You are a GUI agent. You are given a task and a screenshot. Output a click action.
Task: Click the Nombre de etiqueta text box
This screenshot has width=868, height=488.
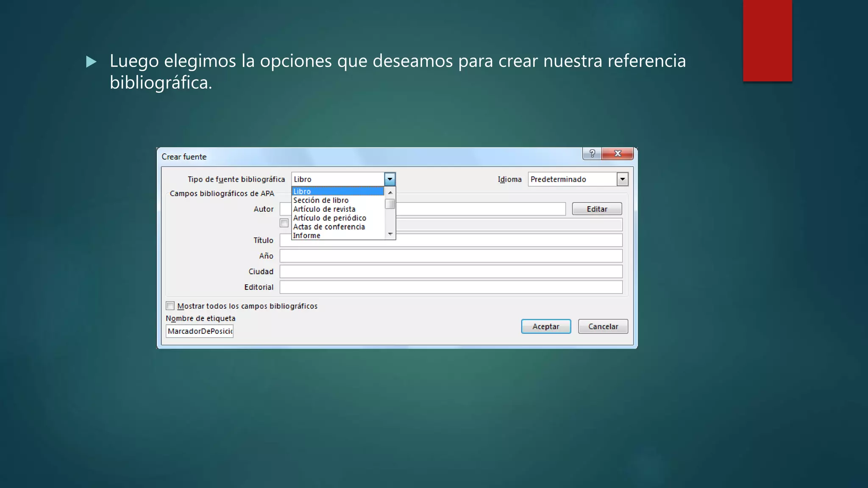pyautogui.click(x=199, y=331)
